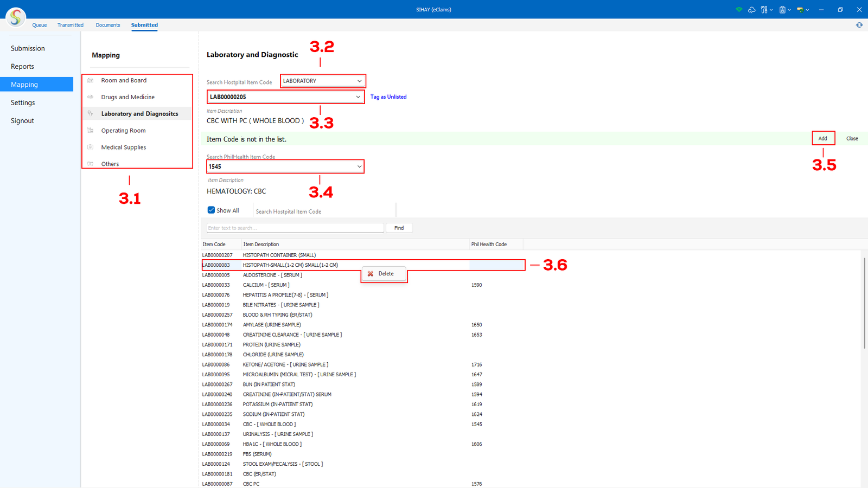This screenshot has width=868, height=488.
Task: Switch to the Transmitted tab
Action: [x=71, y=25]
